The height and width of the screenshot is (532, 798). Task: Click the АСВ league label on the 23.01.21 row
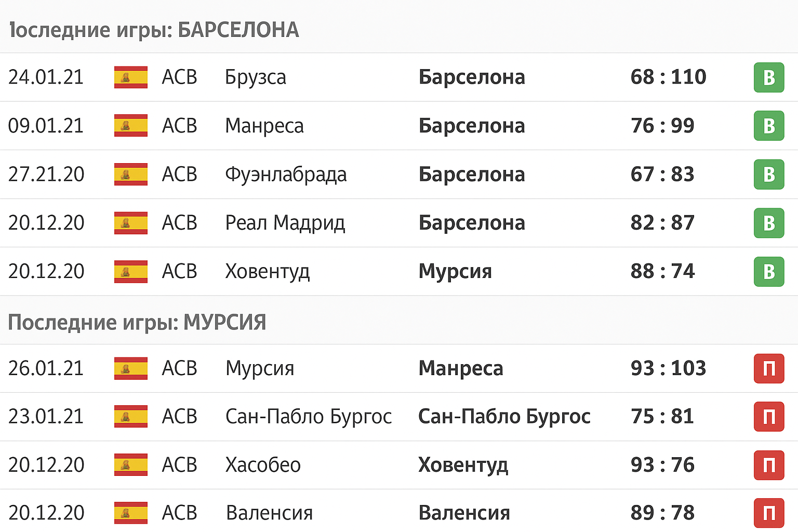tap(180, 417)
